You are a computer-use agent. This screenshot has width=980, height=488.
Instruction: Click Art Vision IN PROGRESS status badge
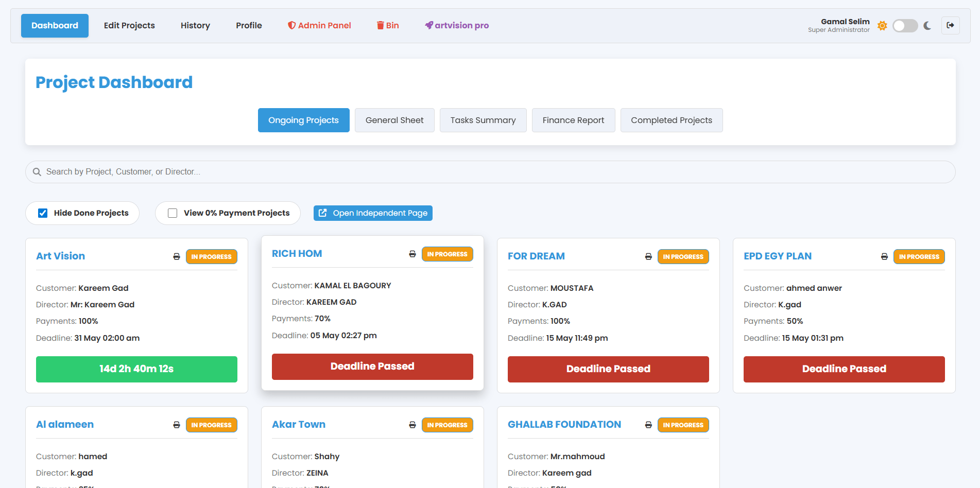(x=212, y=256)
